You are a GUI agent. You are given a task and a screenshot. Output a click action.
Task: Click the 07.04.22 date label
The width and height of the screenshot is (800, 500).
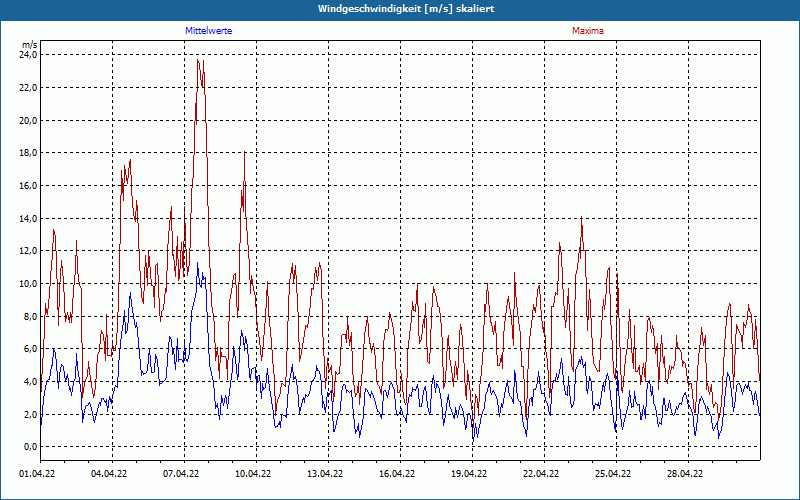[x=181, y=474]
